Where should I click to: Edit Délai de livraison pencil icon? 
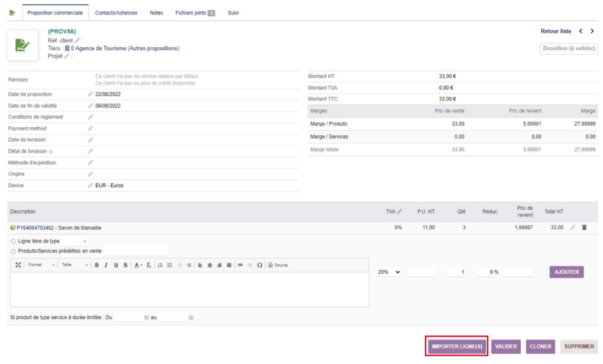[x=90, y=151]
